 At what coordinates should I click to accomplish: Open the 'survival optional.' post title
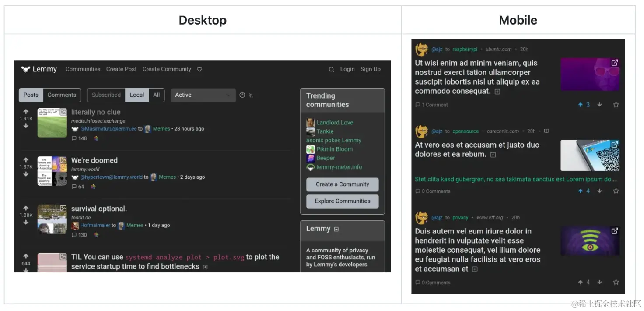[x=99, y=209]
